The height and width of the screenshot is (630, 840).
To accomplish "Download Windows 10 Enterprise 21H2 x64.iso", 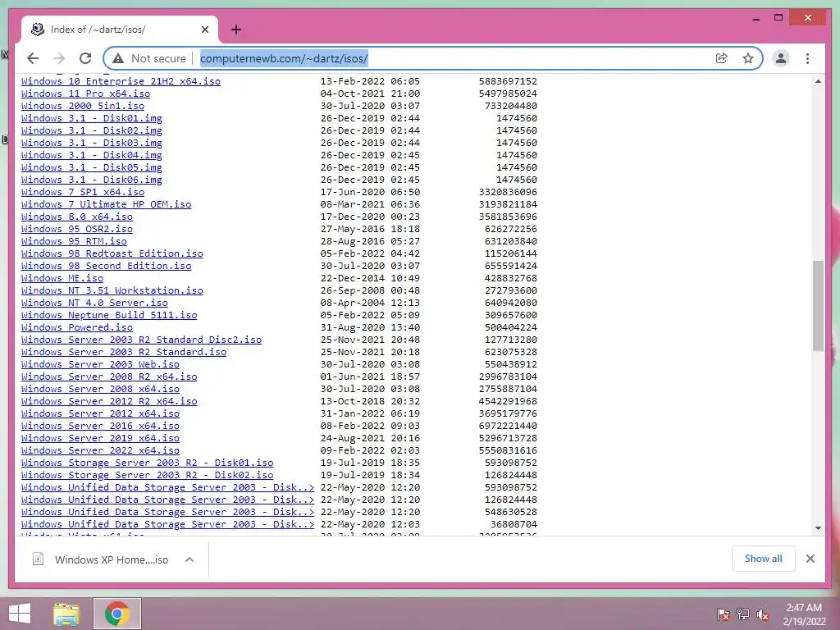I will click(121, 81).
